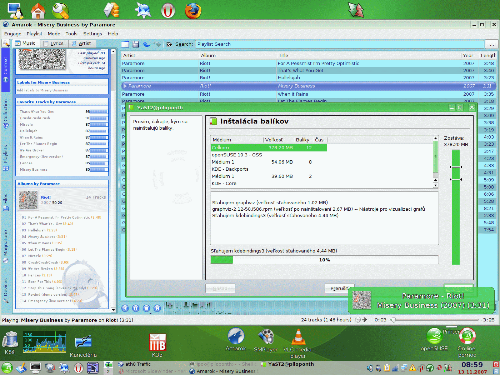Click the system monitor graph applet on desktop
The width and height of the screenshot is (500, 375).
(x=44, y=342)
